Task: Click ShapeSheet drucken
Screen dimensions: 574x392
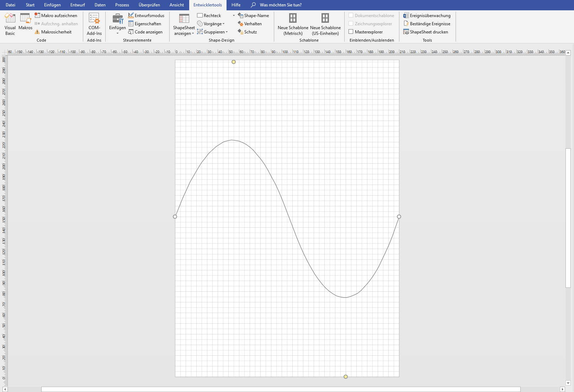Action: 426,32
